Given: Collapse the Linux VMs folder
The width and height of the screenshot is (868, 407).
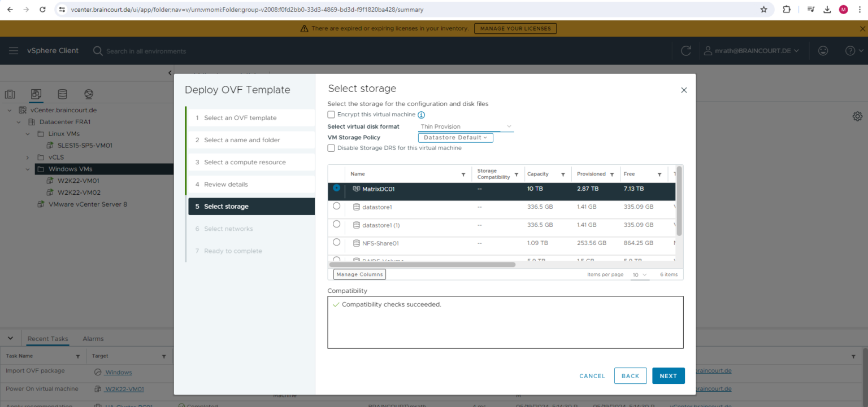Looking at the screenshot, I should point(27,133).
